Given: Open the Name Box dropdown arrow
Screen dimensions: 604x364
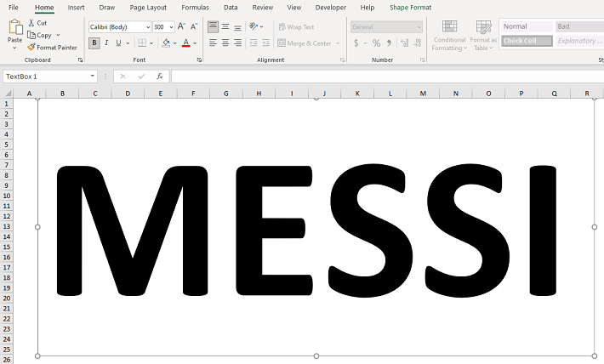Looking at the screenshot, I should (x=93, y=76).
